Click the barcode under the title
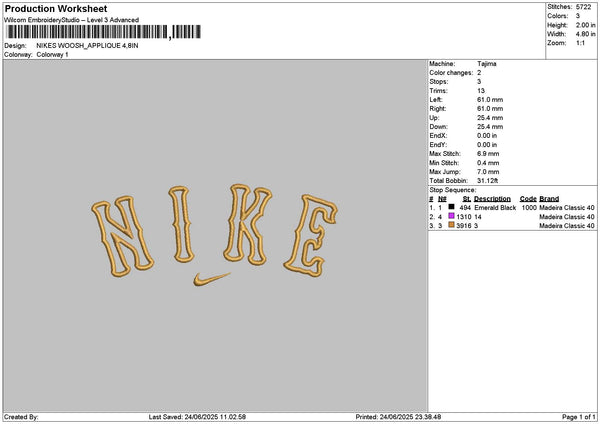The height and width of the screenshot is (424, 600). pyautogui.click(x=103, y=32)
